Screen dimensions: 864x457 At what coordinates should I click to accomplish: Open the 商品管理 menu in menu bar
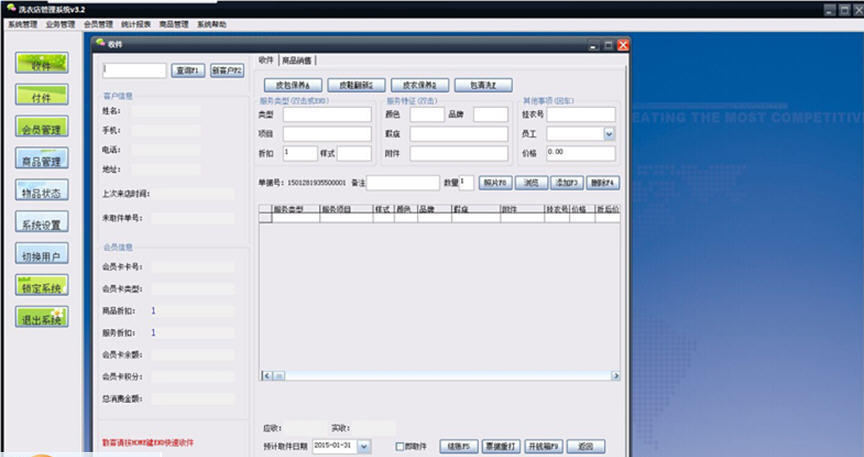[174, 24]
